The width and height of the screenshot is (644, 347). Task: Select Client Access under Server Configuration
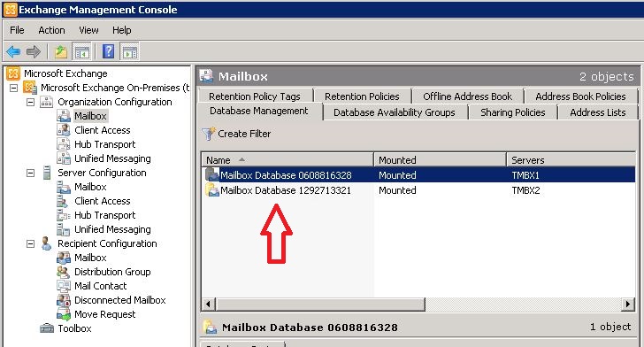pos(103,201)
